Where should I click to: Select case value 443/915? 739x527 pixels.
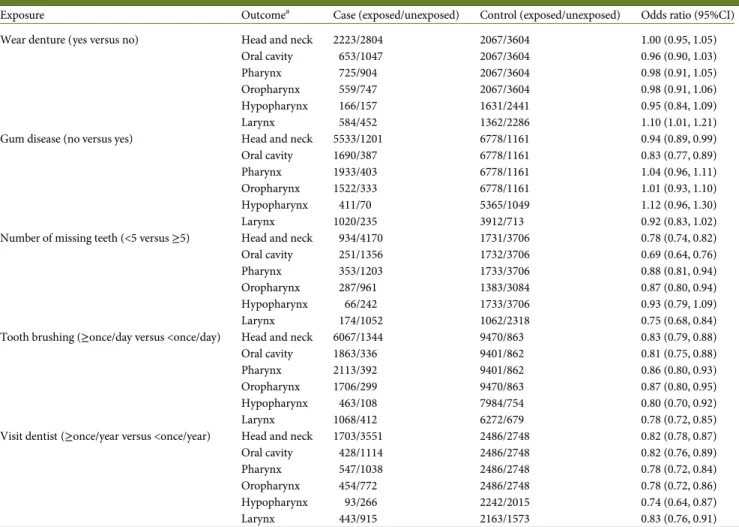click(x=358, y=519)
